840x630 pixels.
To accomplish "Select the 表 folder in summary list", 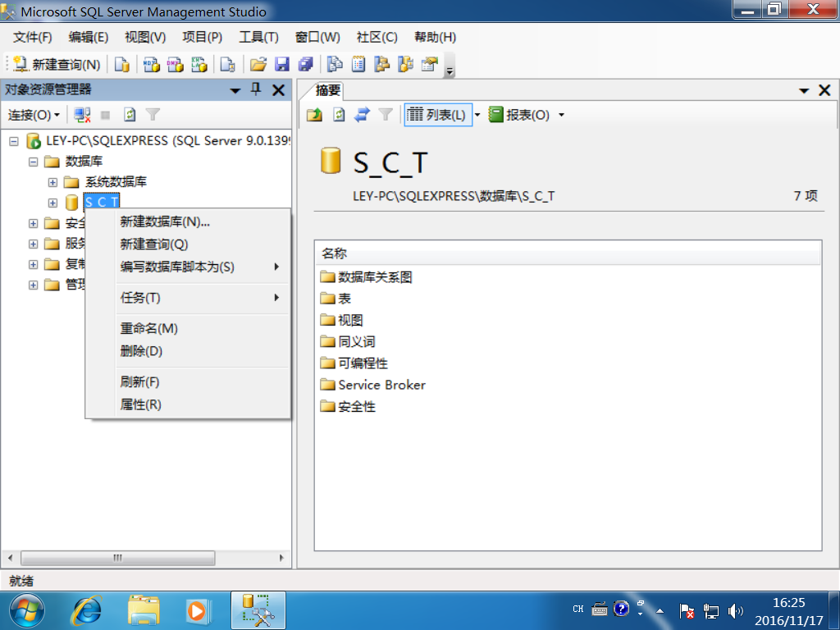I will coord(344,299).
